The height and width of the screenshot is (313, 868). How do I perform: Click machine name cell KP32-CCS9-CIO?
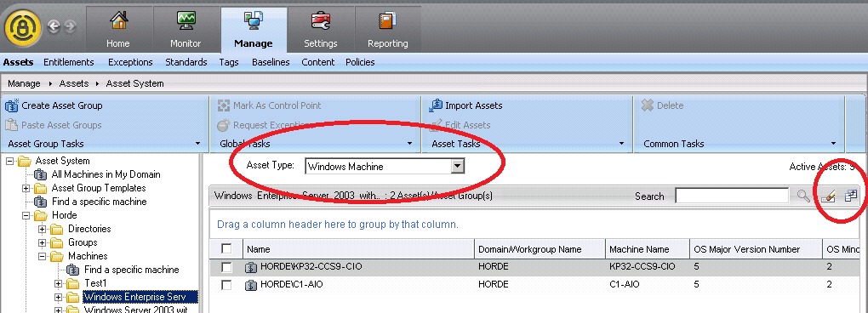point(642,266)
